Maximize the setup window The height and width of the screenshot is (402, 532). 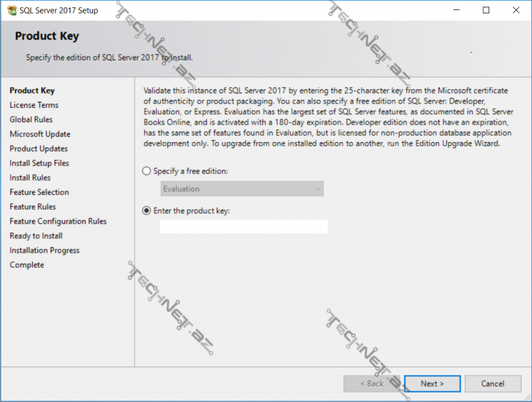click(486, 10)
